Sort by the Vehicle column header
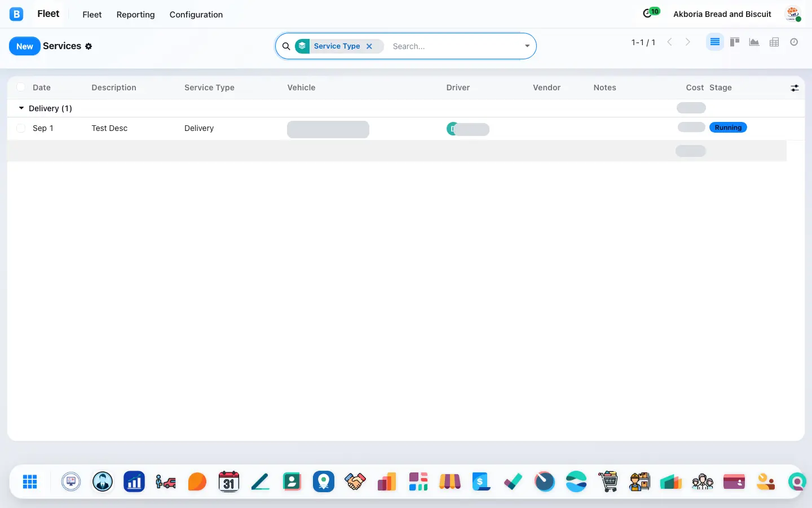Image resolution: width=812 pixels, height=508 pixels. pyautogui.click(x=301, y=87)
